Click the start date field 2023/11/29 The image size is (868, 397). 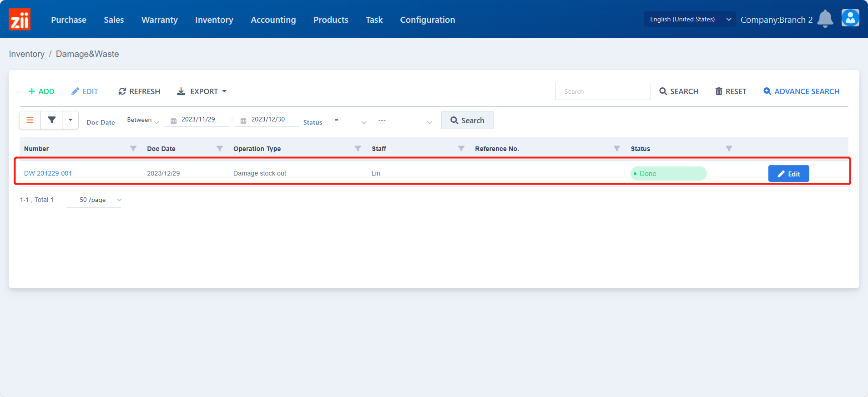coord(198,120)
